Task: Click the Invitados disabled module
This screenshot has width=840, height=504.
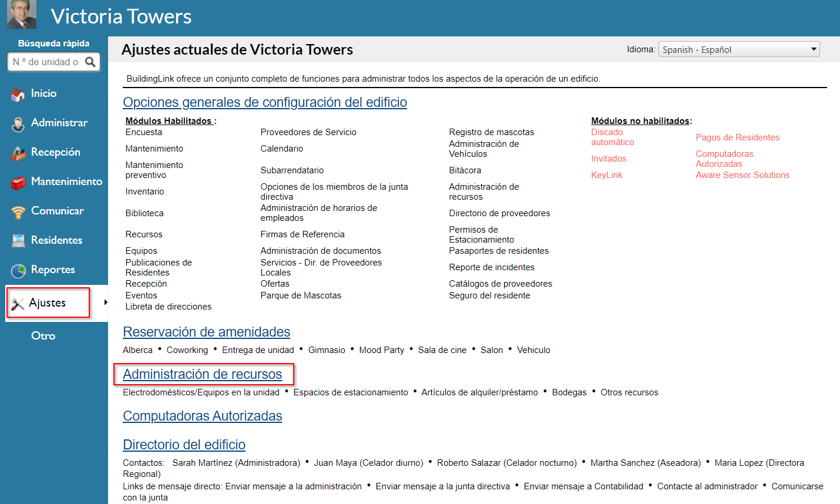Action: (609, 159)
